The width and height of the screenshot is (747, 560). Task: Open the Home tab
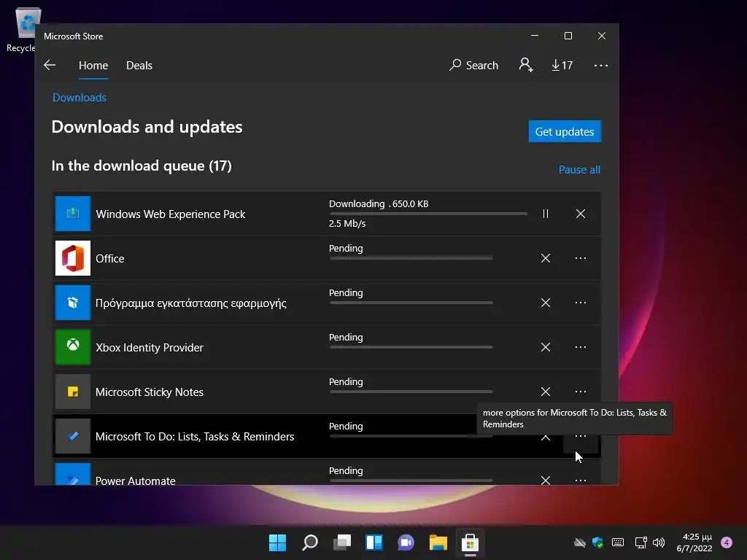click(x=93, y=65)
